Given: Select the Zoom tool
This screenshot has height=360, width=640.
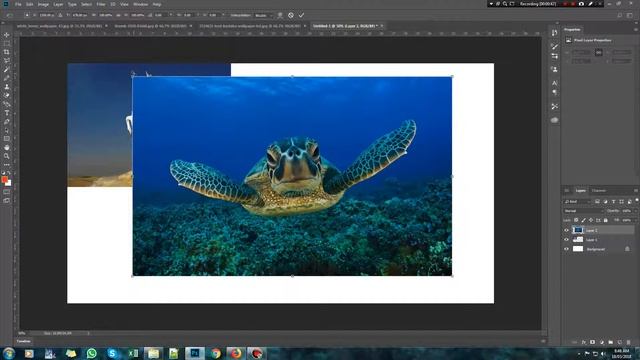Looking at the screenshot, I should [x=7, y=156].
